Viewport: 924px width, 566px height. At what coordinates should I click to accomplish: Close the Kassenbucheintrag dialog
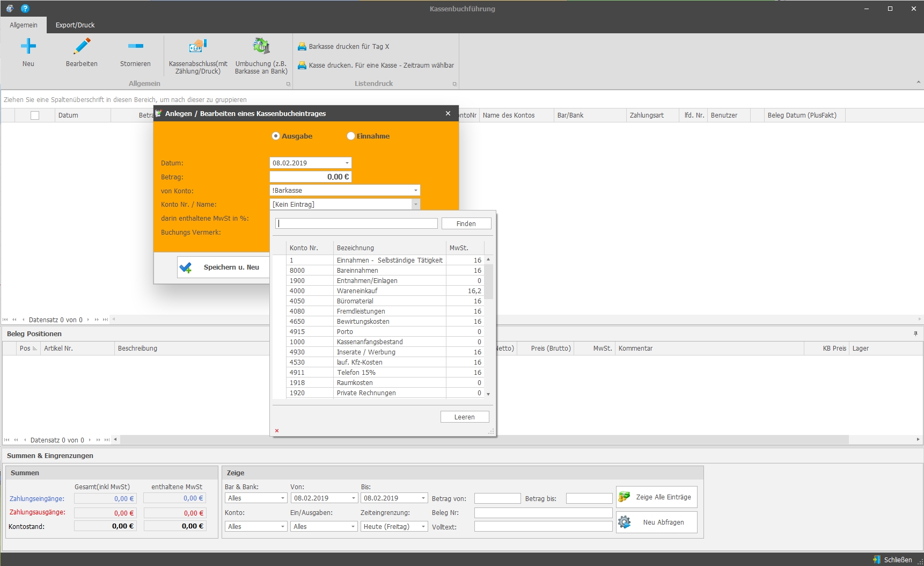pos(448,113)
